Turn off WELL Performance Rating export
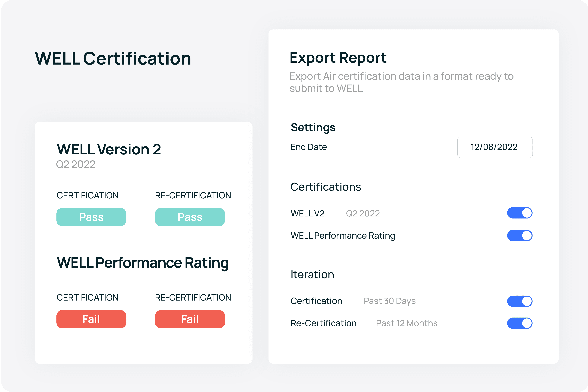588x392 pixels. click(520, 235)
